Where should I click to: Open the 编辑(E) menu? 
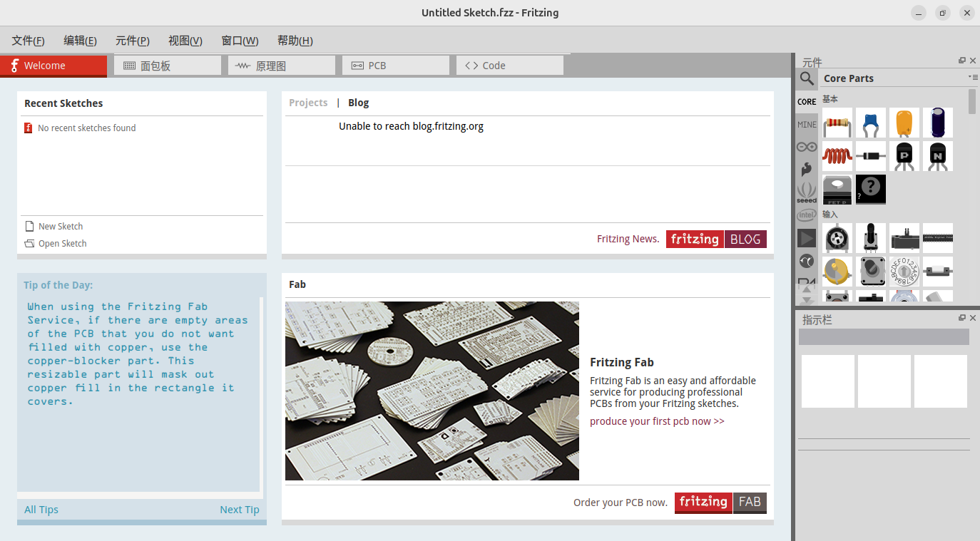pos(80,41)
